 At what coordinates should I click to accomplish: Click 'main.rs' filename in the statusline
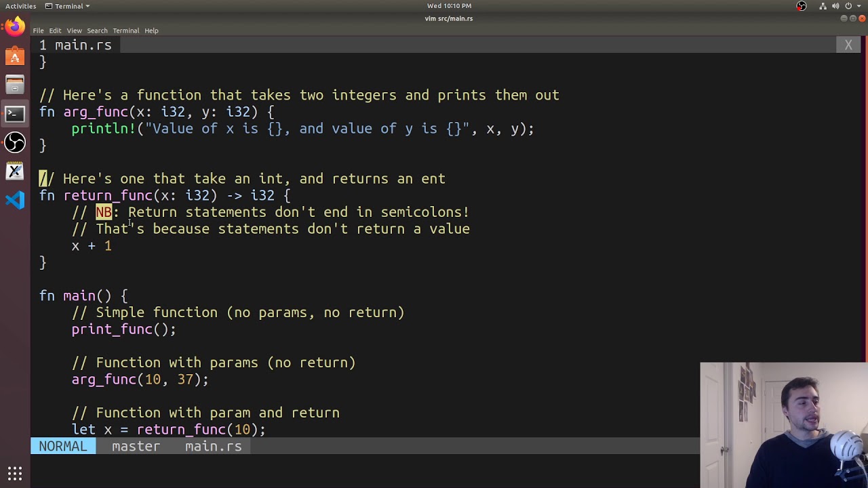(x=214, y=446)
